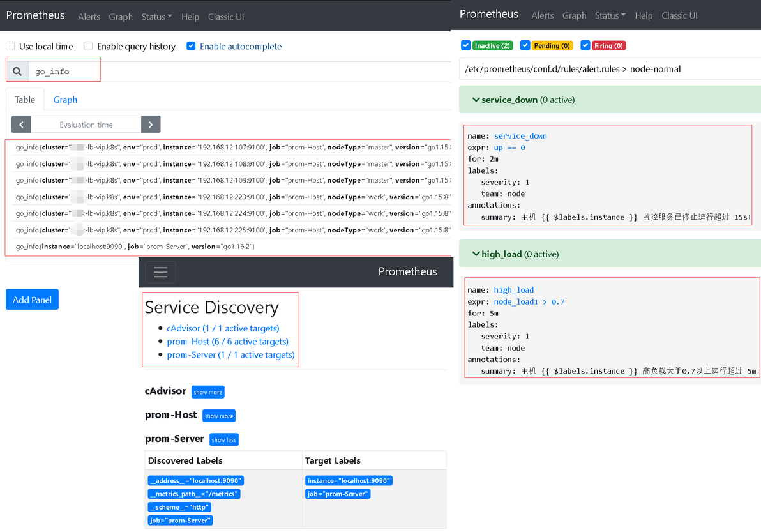Click service_down rule name link
The height and width of the screenshot is (532, 761).
(520, 136)
